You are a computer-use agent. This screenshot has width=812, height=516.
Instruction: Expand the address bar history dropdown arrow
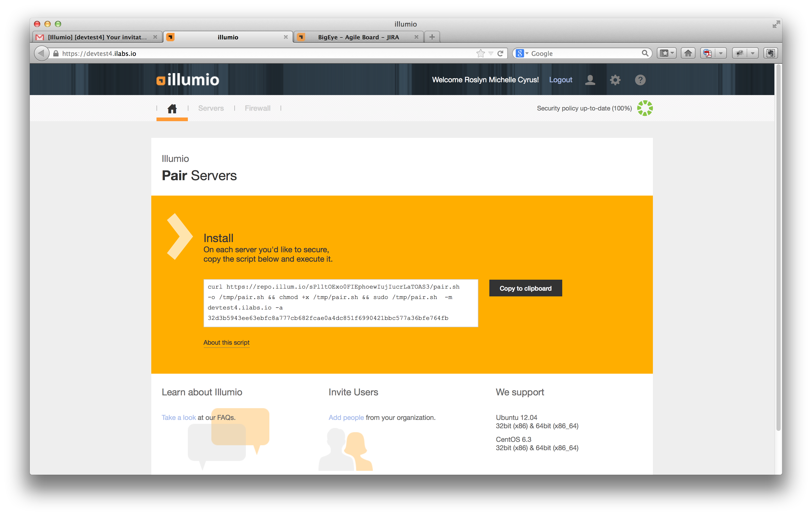point(491,54)
